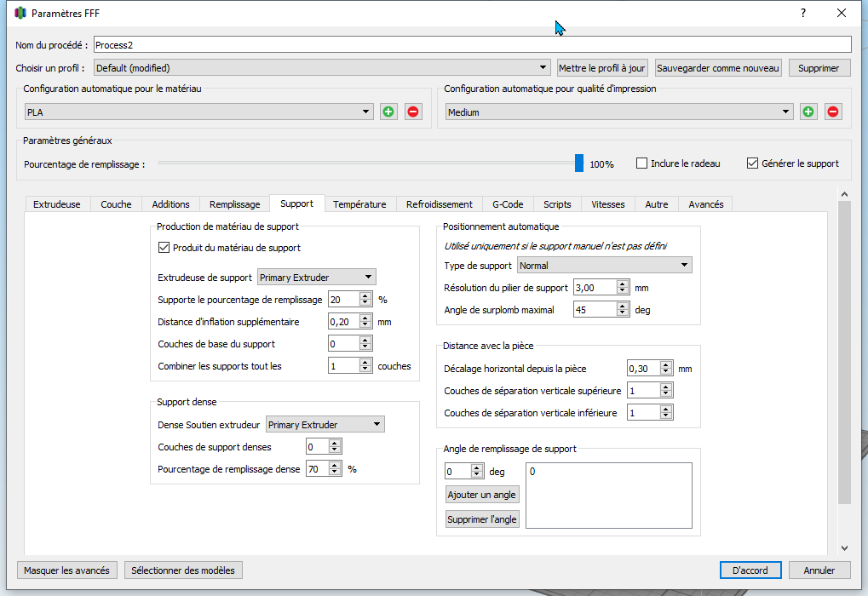Click green plus icon beside Medium quality
The image size is (868, 596).
(x=808, y=112)
